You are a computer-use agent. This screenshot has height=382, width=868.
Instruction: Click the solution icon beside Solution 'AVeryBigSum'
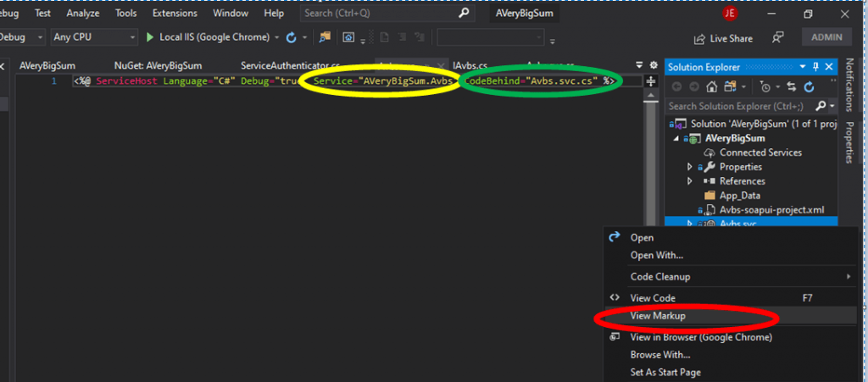click(680, 124)
